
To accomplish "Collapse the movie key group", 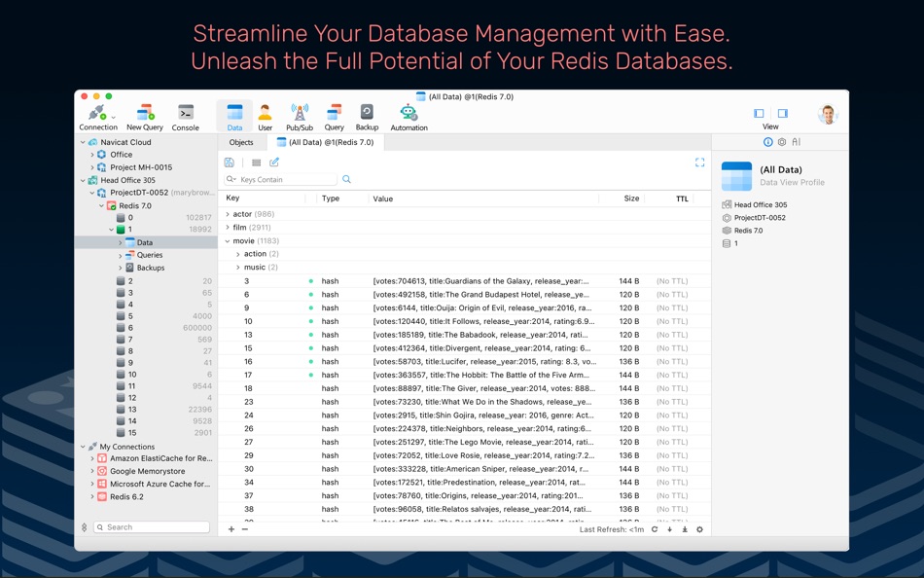I will [228, 240].
